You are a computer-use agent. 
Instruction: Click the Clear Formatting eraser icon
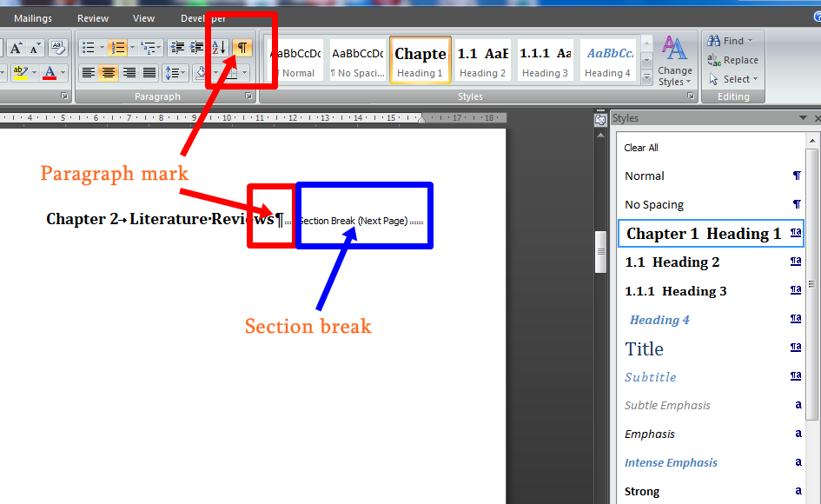click(x=57, y=48)
